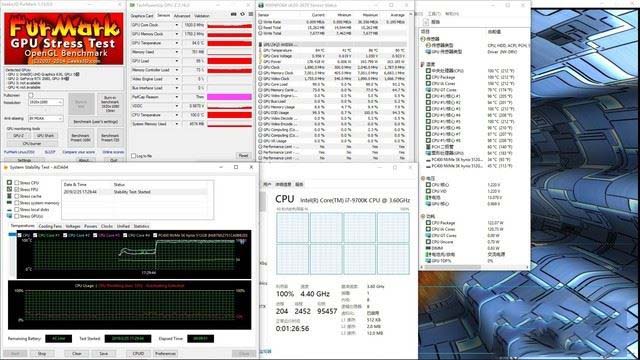Click the Write Rate sensor icon in HWiNFO

(260, 22)
